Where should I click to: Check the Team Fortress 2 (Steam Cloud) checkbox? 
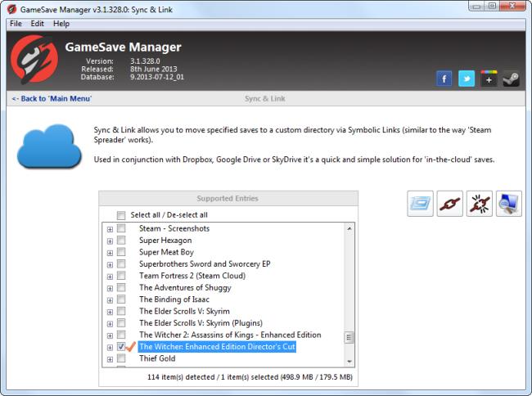pos(121,275)
